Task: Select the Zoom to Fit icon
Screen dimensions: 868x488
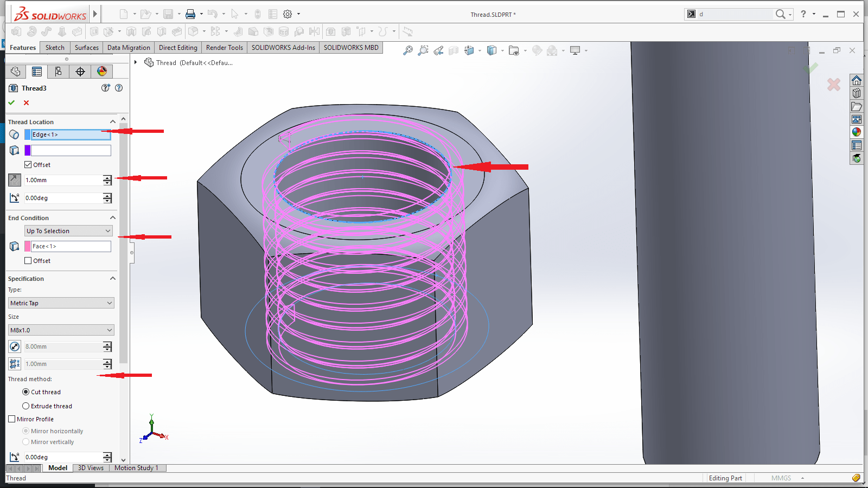Action: (x=409, y=50)
